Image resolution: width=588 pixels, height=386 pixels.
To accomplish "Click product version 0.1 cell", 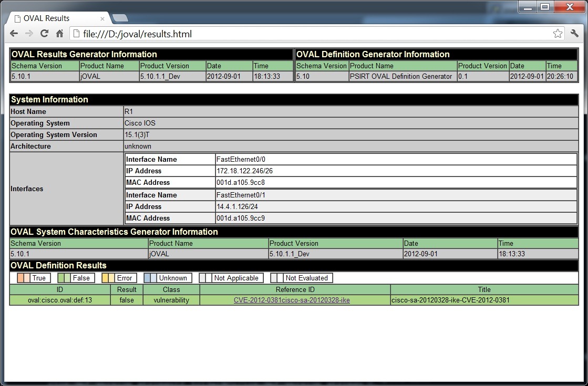I will (x=482, y=77).
